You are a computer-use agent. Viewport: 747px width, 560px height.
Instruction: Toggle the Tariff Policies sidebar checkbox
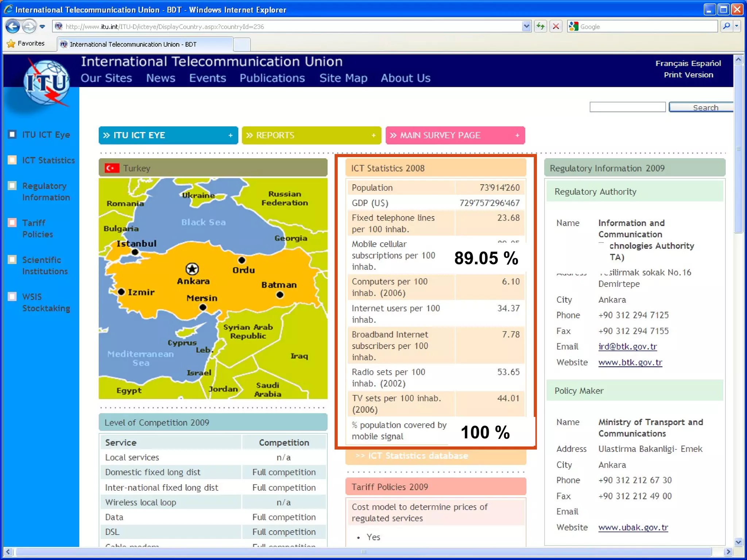tap(12, 222)
